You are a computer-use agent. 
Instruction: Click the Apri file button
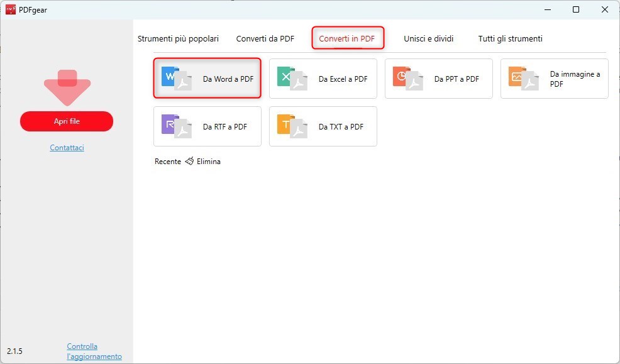[x=67, y=121]
